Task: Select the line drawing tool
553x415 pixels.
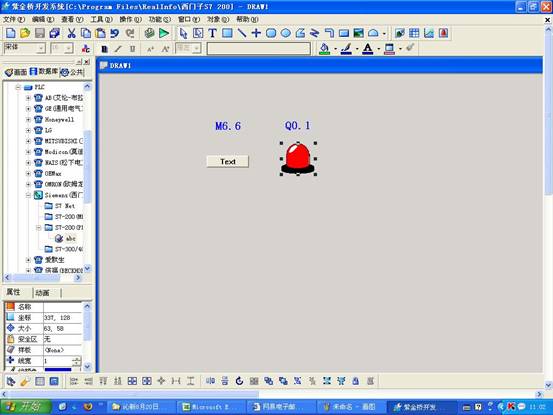Action: (x=242, y=33)
